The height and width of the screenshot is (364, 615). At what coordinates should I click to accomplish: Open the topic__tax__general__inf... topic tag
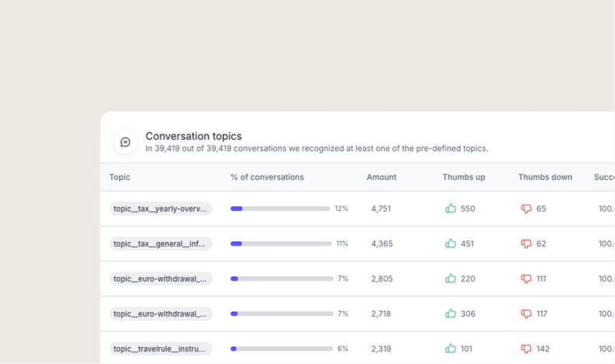click(160, 243)
